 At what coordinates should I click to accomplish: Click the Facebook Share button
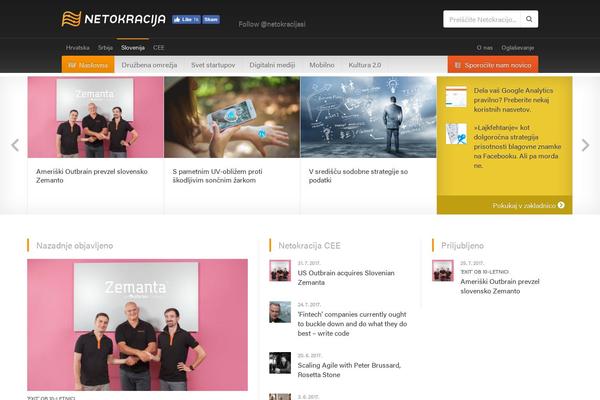(211, 20)
